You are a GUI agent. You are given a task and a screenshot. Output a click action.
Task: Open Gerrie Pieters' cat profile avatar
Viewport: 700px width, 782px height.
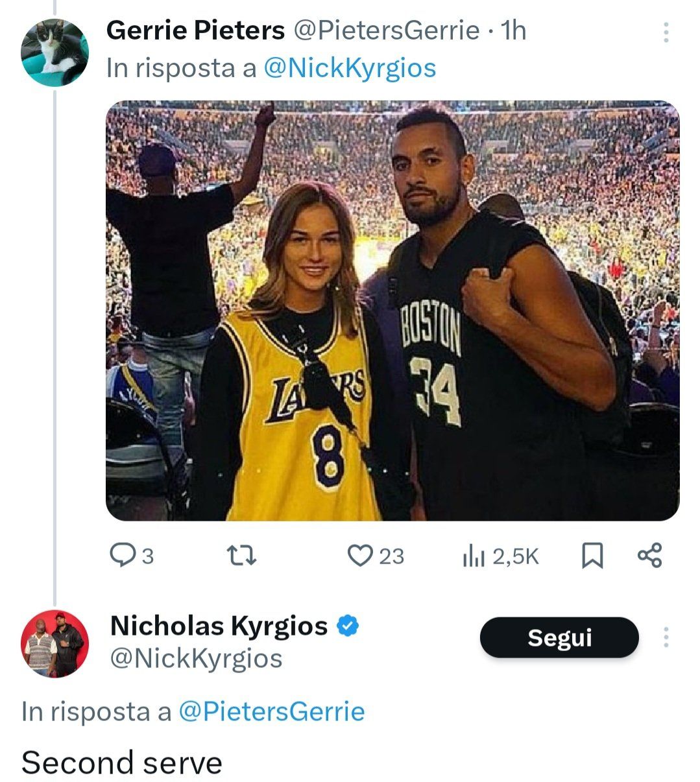pos(54,52)
